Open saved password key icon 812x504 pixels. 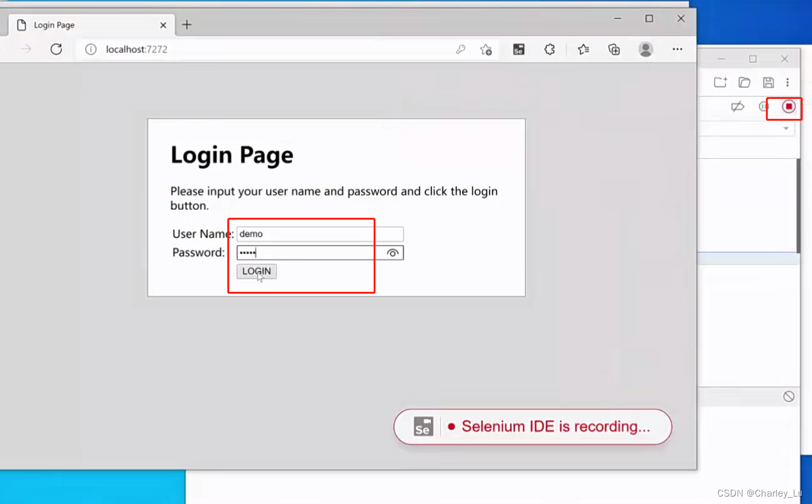[x=461, y=49]
